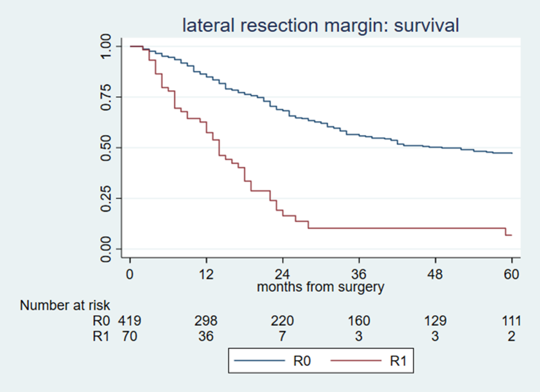Click the 'Number at risk' heading

(65, 305)
